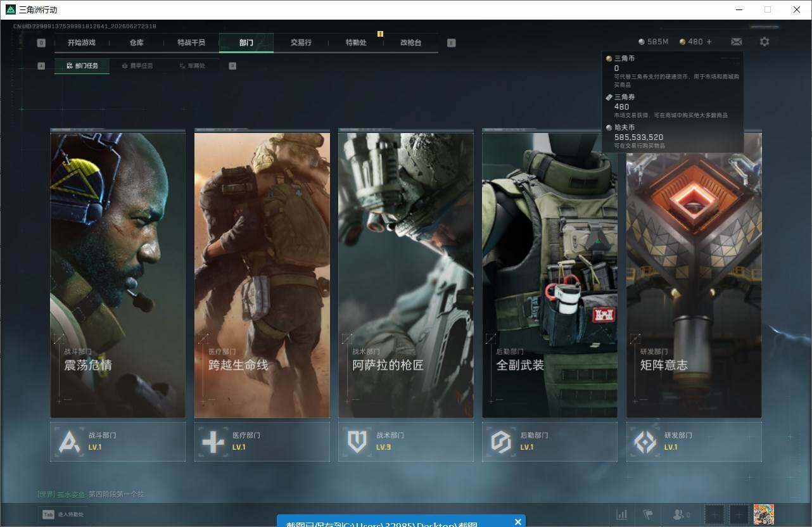Click the Tab 进入特勤处 button
The width and height of the screenshot is (812, 527).
click(x=63, y=514)
